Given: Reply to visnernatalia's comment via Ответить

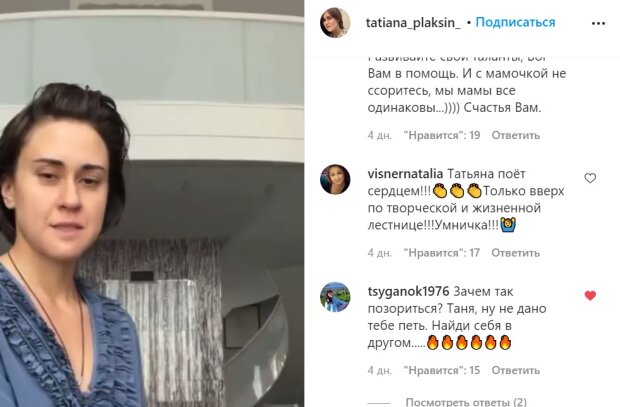Looking at the screenshot, I should (x=516, y=253).
